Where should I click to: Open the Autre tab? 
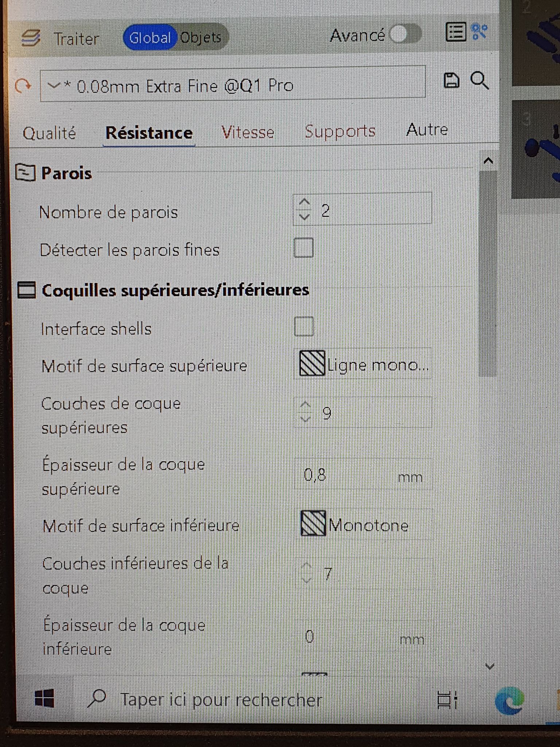pyautogui.click(x=427, y=129)
